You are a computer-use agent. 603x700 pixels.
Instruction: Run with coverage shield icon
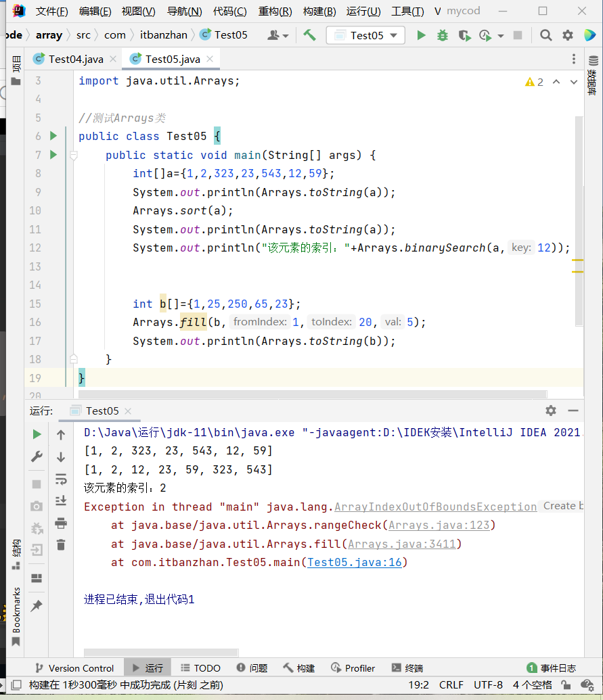pyautogui.click(x=464, y=35)
